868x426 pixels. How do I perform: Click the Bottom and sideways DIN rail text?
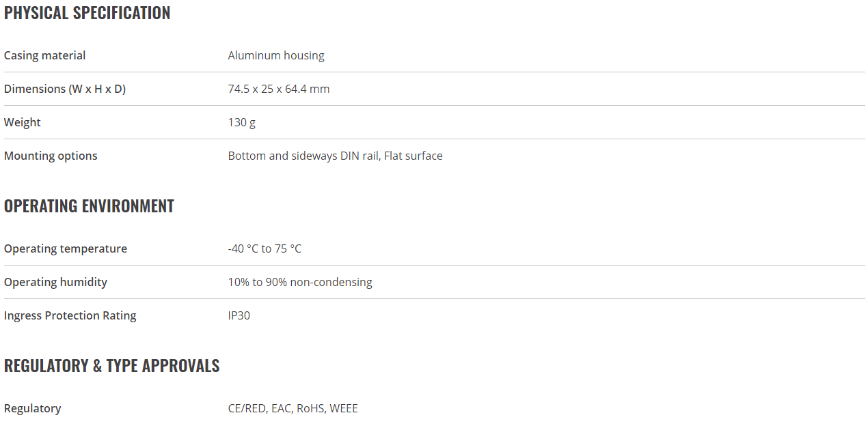click(304, 156)
